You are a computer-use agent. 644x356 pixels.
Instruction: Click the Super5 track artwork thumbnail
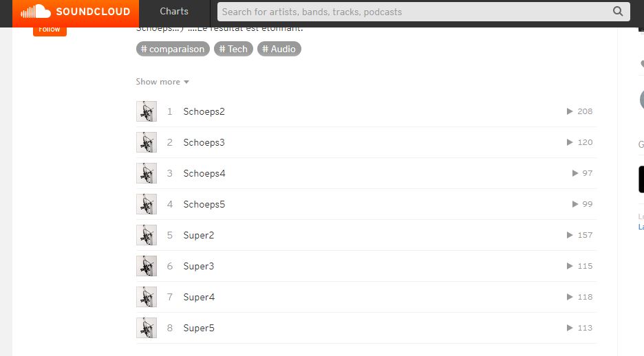click(147, 328)
